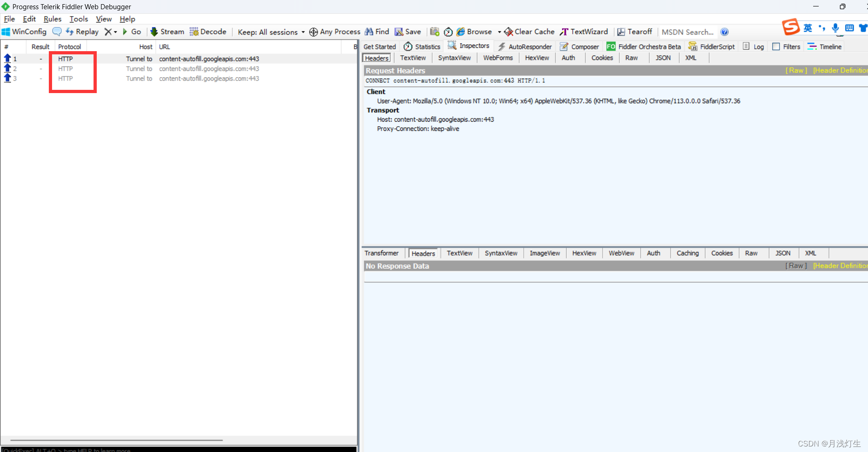Switch to Statistics tab
Screen dimensions: 868x452
pyautogui.click(x=422, y=47)
